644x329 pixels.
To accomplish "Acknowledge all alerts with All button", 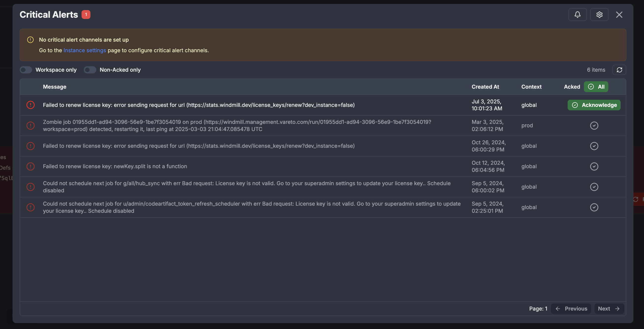I will click(x=596, y=87).
